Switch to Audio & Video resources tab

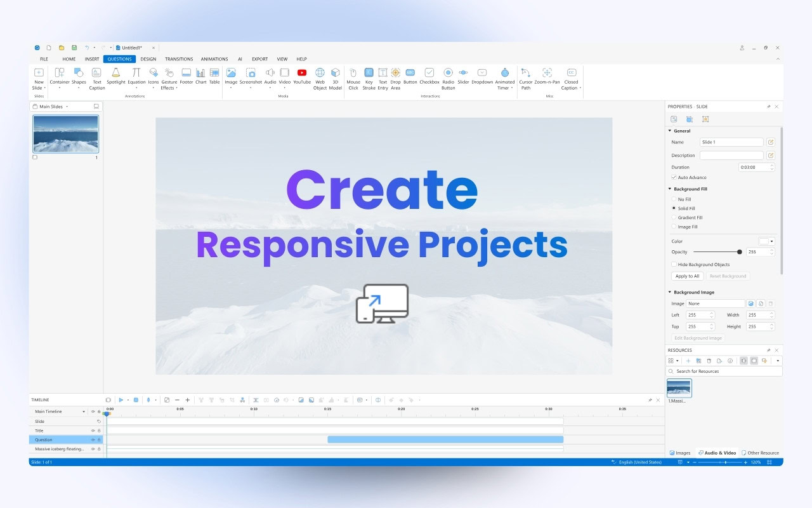717,453
